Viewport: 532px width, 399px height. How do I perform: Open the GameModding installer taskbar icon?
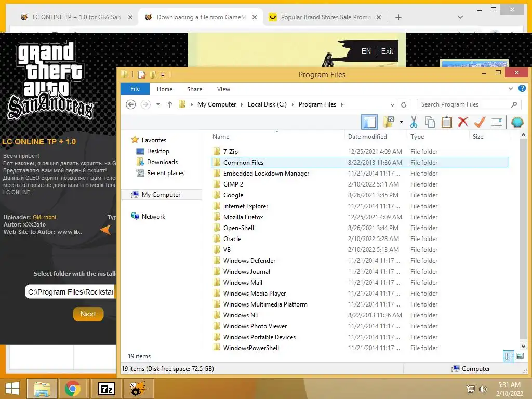point(138,389)
